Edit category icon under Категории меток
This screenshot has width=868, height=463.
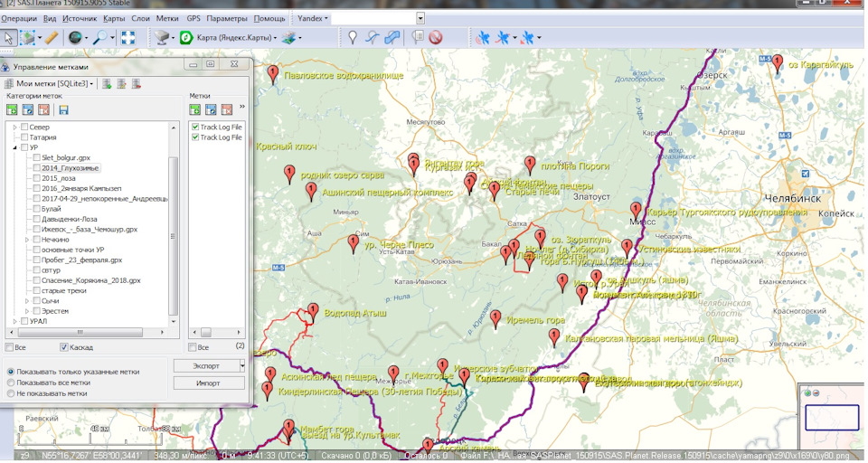28,109
